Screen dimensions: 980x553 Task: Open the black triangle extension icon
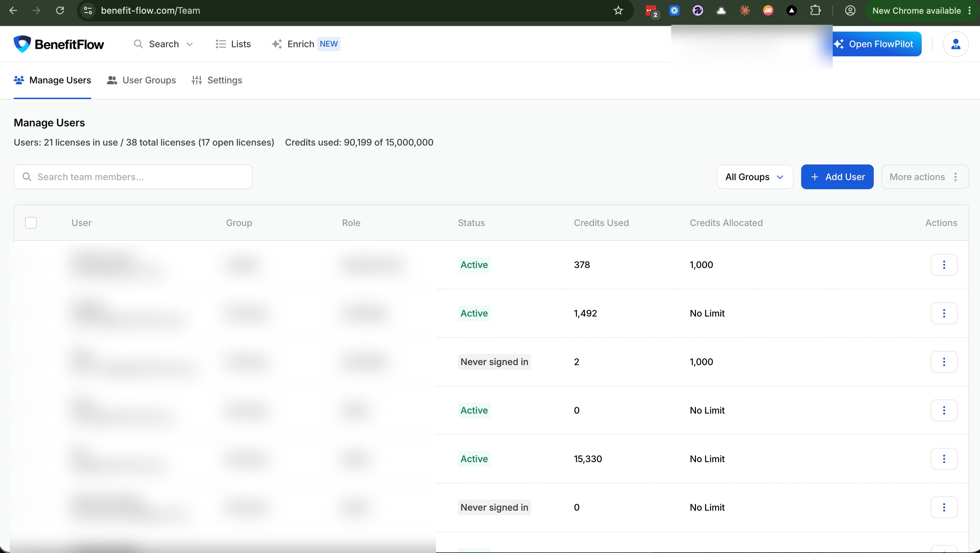tap(792, 11)
